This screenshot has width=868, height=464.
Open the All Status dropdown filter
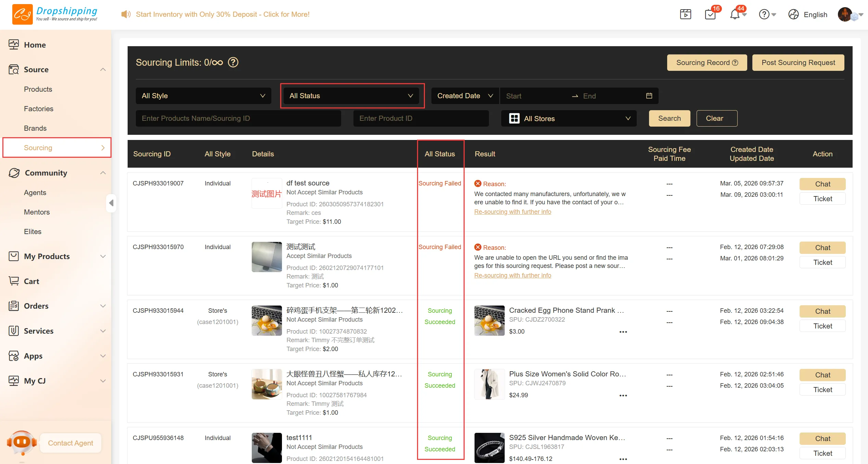(x=351, y=96)
